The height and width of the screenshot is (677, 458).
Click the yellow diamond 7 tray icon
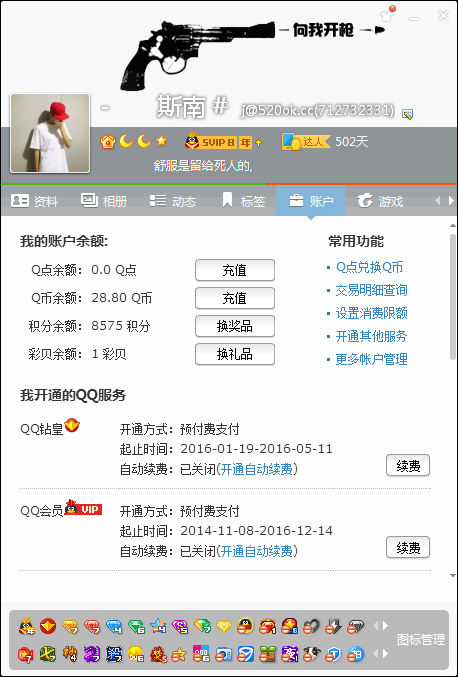coord(70,626)
